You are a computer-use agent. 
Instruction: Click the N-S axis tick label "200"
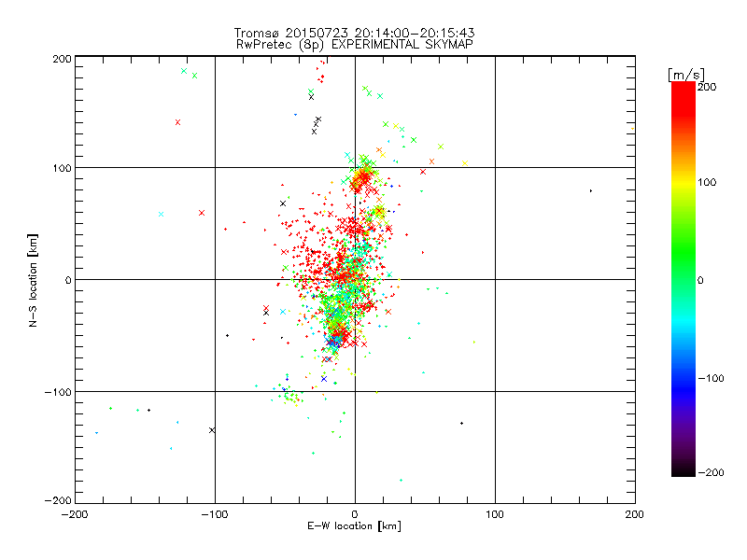pyautogui.click(x=62, y=59)
